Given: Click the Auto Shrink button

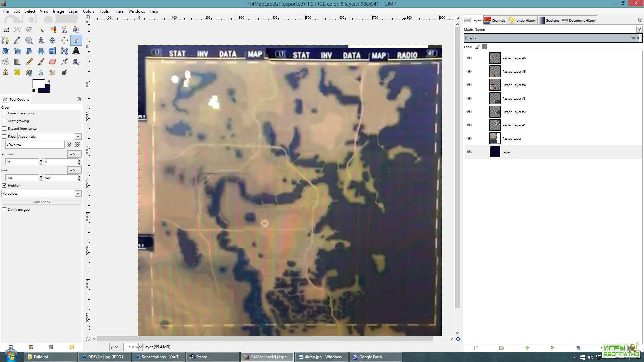Looking at the screenshot, I should click(41, 202).
